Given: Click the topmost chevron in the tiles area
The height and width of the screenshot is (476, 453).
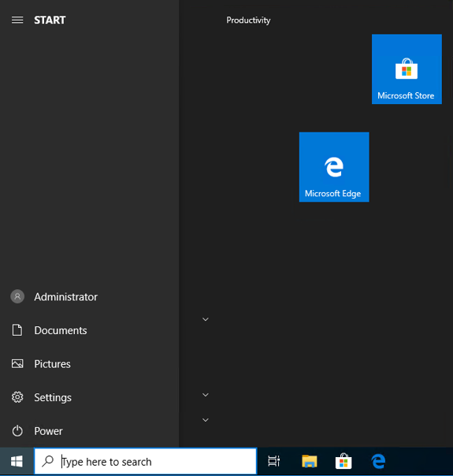Looking at the screenshot, I should [x=206, y=319].
